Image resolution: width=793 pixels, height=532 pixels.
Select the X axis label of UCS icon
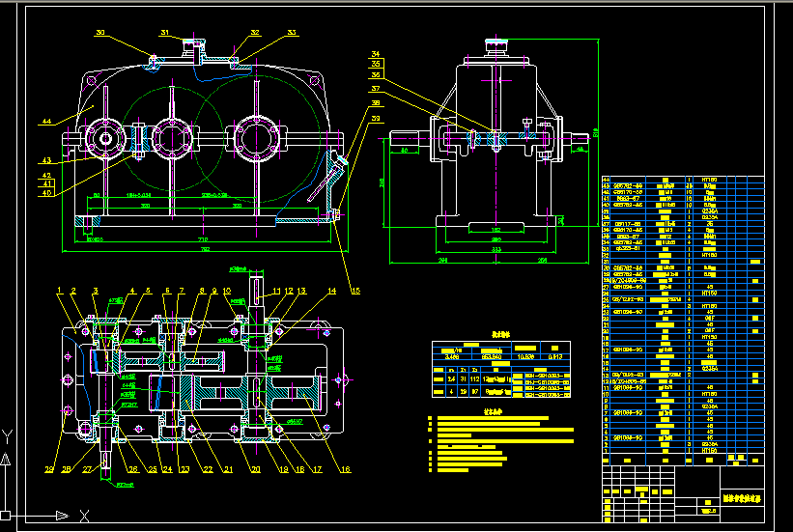[84, 515]
